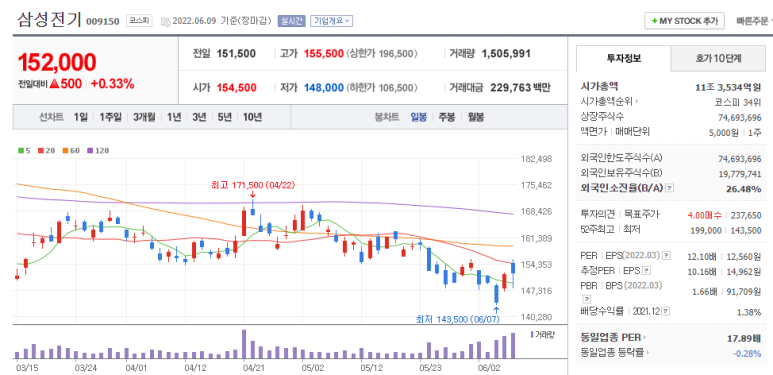Select the 3개월 line chart
Image resolution: width=773 pixels, height=375 pixels.
tap(144, 117)
